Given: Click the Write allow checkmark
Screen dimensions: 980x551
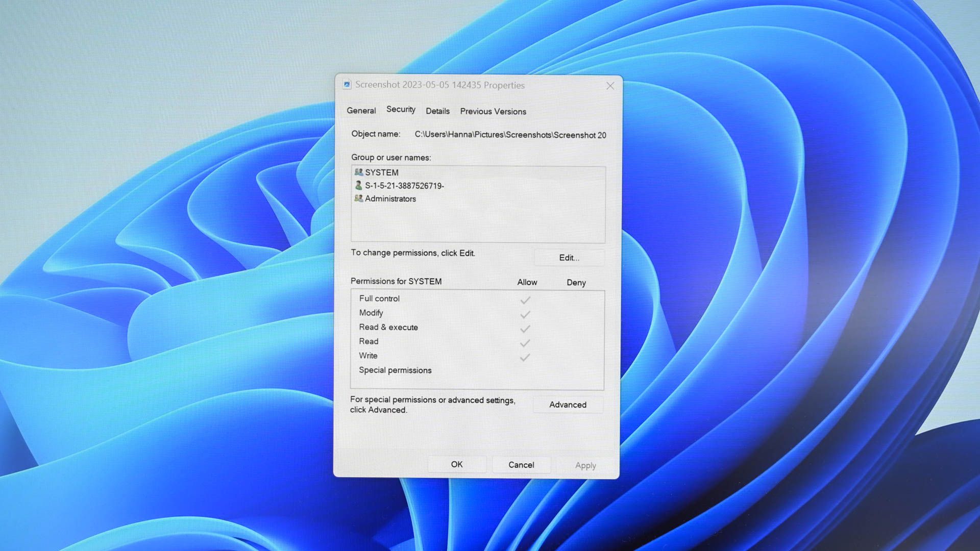Looking at the screenshot, I should (x=525, y=357).
